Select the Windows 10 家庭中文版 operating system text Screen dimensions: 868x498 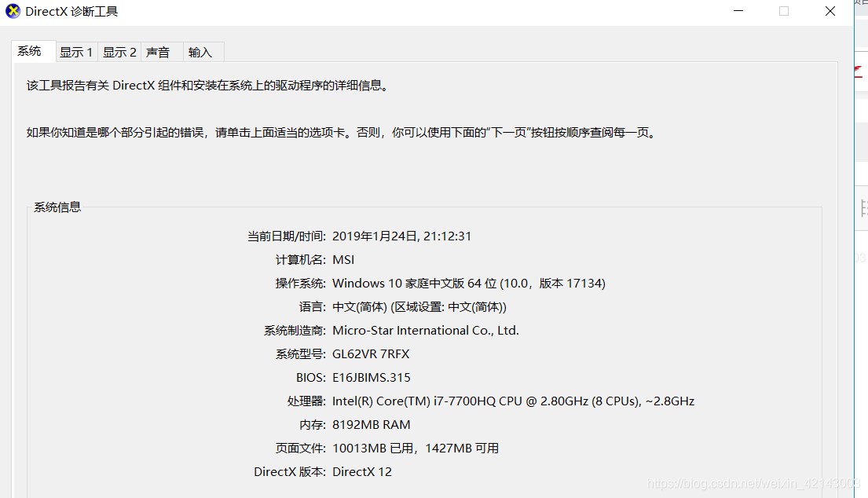tap(469, 284)
